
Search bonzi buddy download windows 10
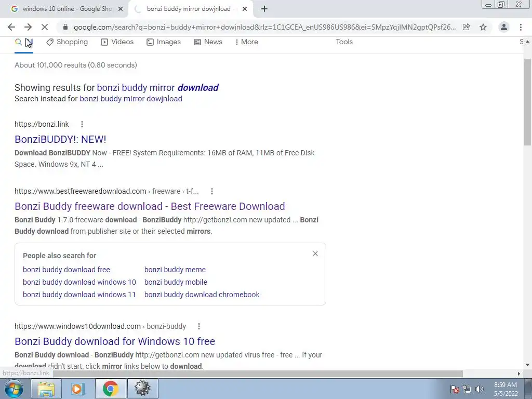[79, 282]
